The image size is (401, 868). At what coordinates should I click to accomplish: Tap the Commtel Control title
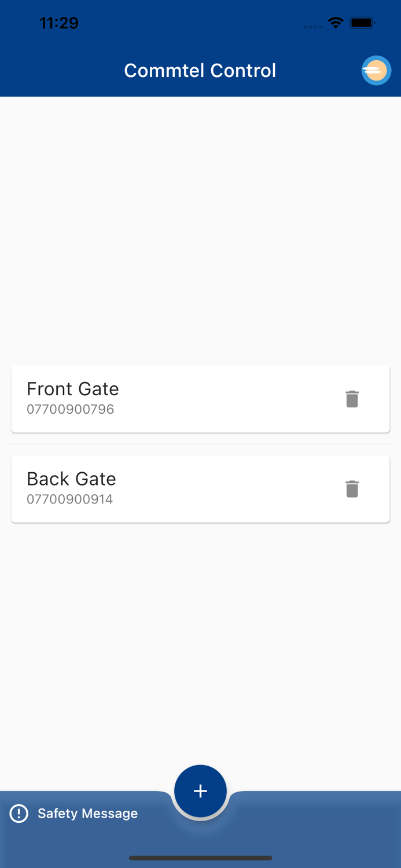200,70
